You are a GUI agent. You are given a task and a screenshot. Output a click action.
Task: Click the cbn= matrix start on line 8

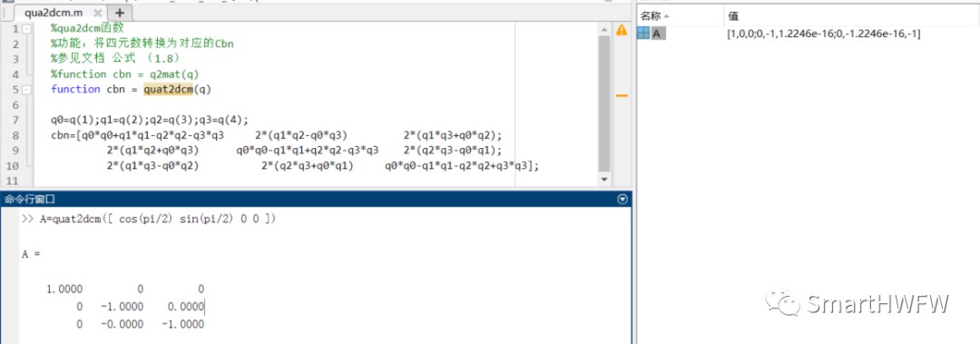pos(64,136)
